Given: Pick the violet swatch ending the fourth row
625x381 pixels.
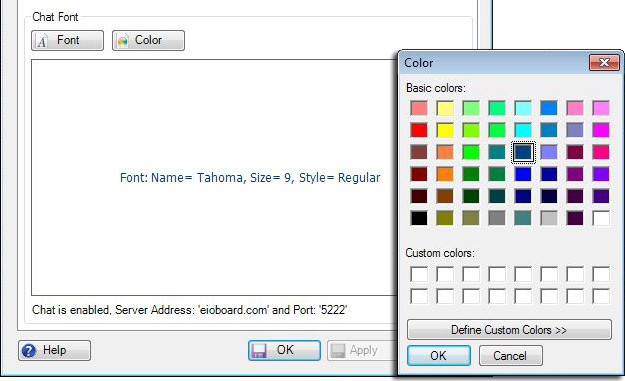Looking at the screenshot, I should pyautogui.click(x=601, y=174).
